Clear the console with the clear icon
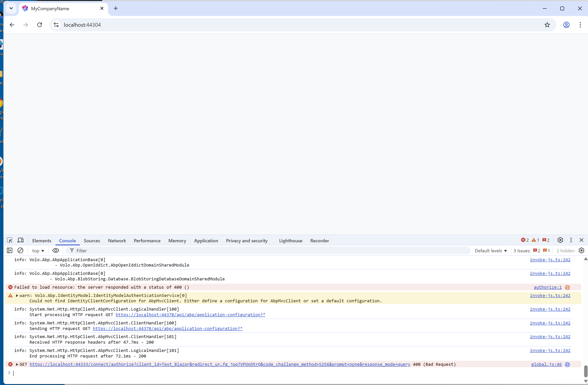This screenshot has width=588, height=385. point(20,251)
